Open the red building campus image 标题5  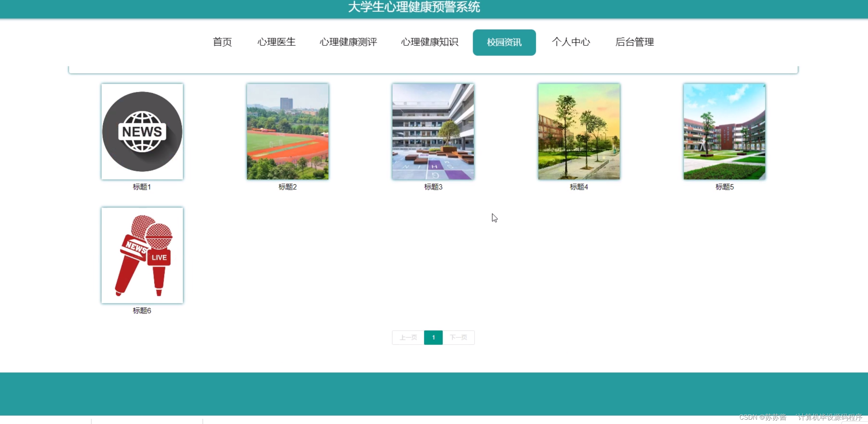point(724,131)
